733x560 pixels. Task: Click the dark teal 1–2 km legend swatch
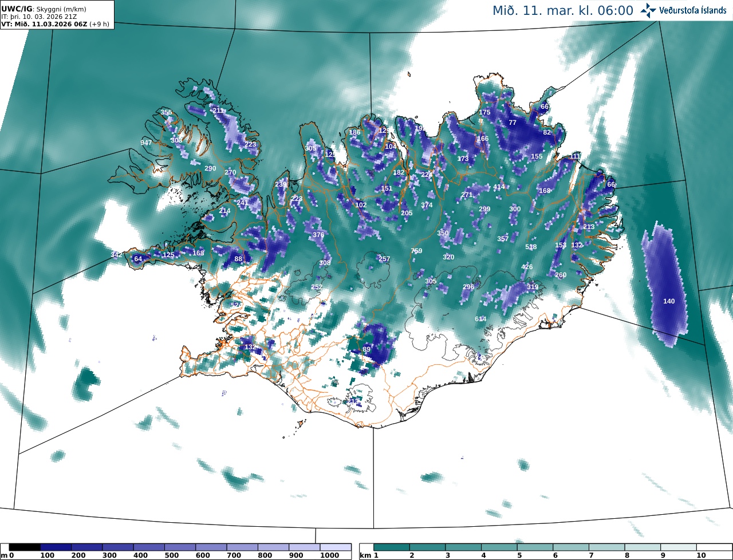392,548
